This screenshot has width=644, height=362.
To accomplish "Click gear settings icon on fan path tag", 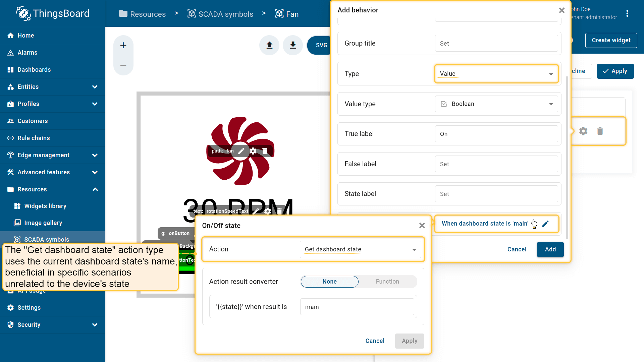I will click(x=253, y=151).
